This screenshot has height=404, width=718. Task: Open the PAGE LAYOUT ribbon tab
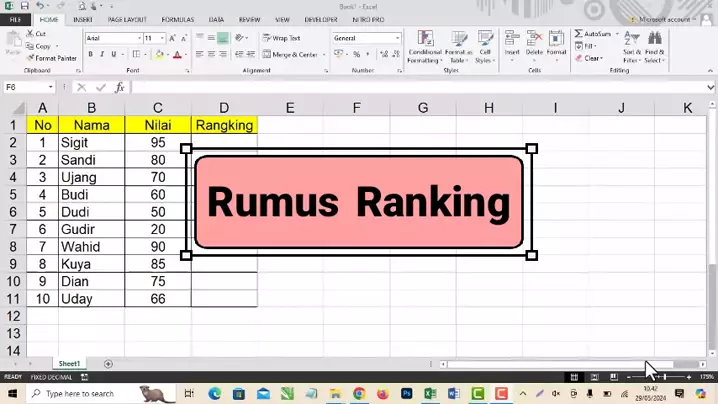pos(127,19)
